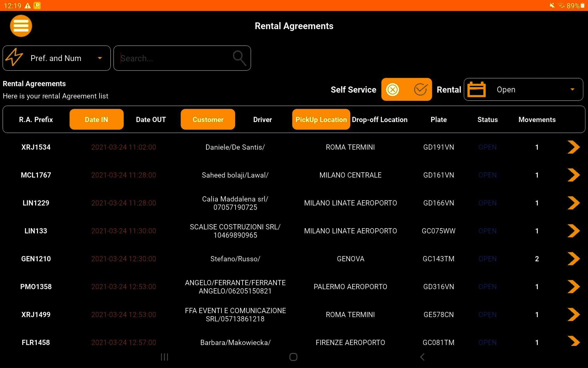Tap the Android back navigation arrow

point(422,357)
